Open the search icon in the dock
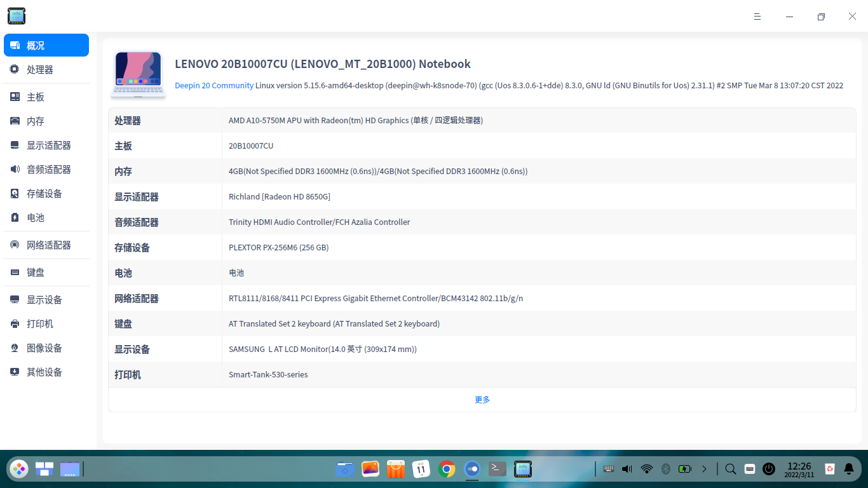The height and width of the screenshot is (488, 868). [x=731, y=469]
